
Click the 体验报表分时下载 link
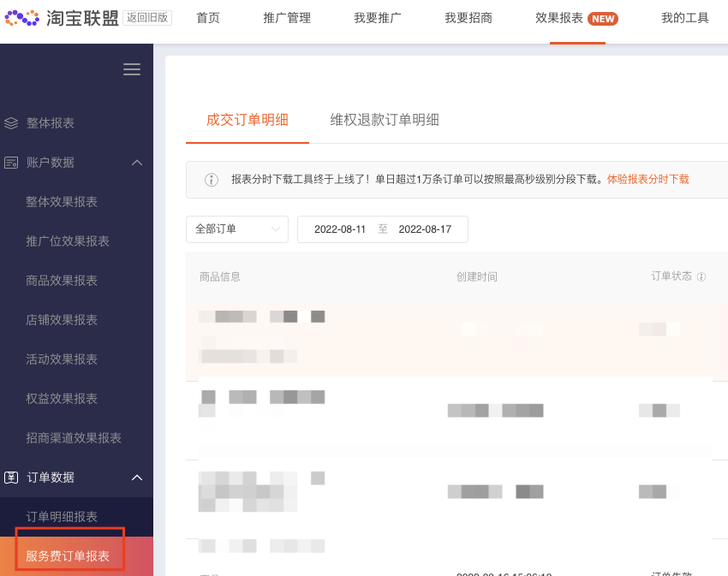tap(647, 179)
